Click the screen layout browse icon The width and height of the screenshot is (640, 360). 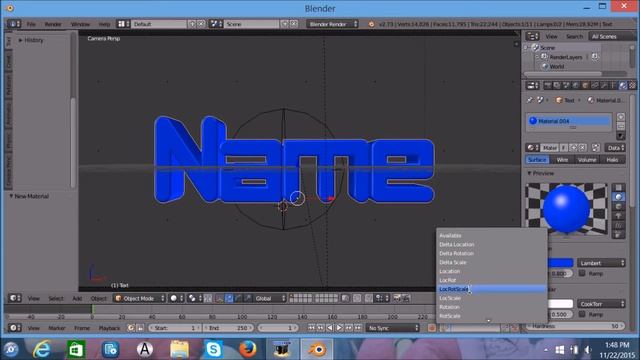coord(123,24)
